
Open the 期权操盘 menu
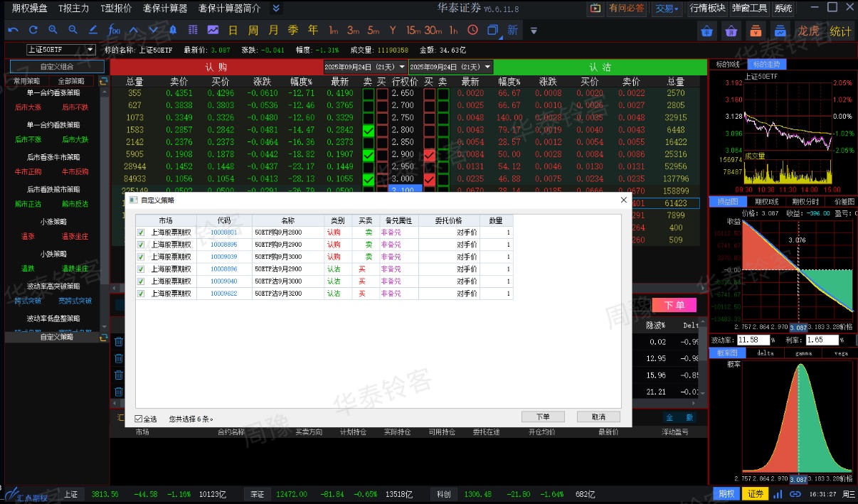coord(30,9)
